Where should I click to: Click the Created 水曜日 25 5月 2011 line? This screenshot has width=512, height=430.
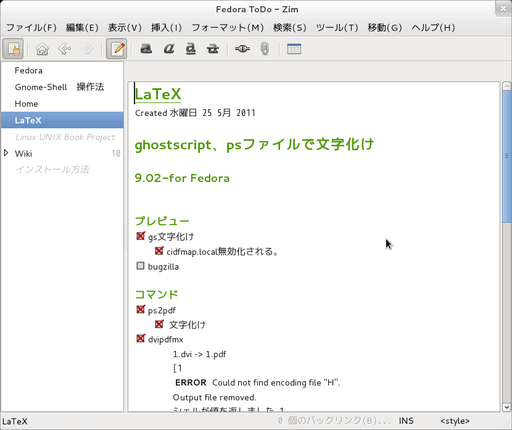pyautogui.click(x=195, y=113)
